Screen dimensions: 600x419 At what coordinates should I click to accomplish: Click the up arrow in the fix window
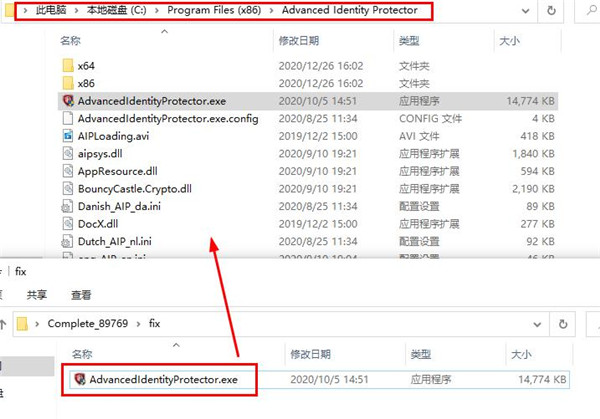(3, 324)
